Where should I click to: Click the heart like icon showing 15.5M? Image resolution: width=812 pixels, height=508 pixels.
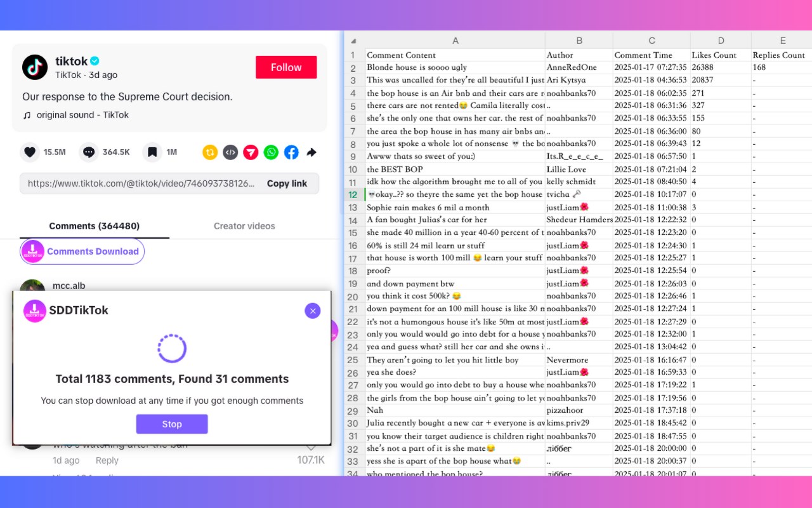point(30,152)
